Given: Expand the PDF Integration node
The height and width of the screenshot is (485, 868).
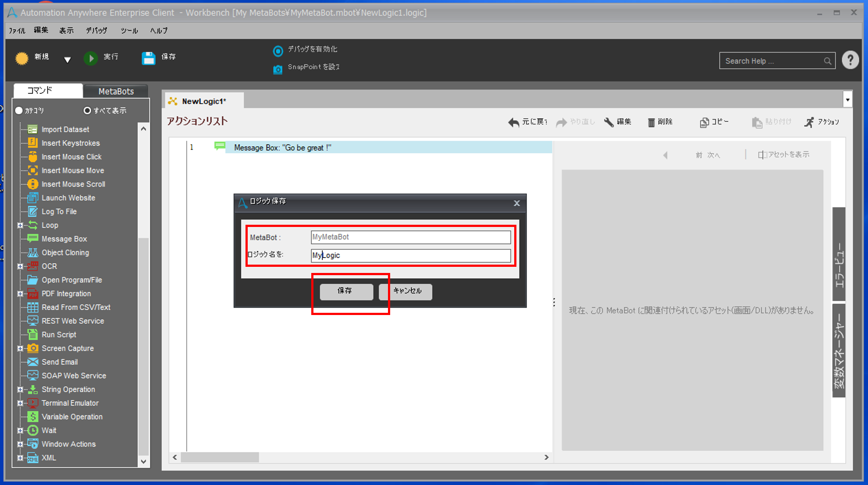Looking at the screenshot, I should pyautogui.click(x=20, y=294).
